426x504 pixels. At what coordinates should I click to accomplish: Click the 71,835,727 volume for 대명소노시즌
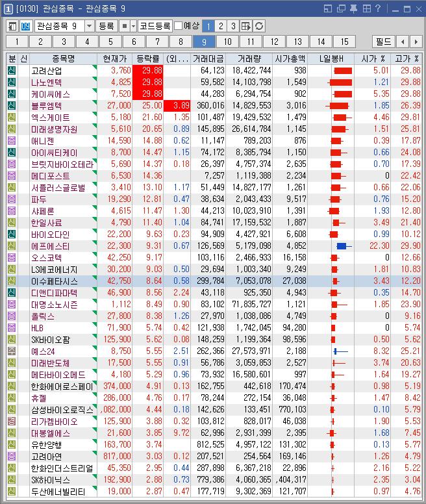click(252, 304)
